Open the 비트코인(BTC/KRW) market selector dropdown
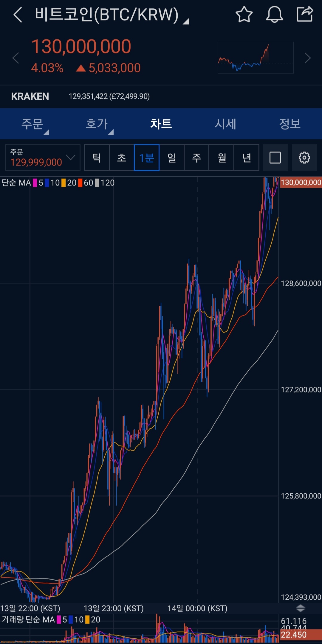322x644 pixels. pyautogui.click(x=112, y=15)
